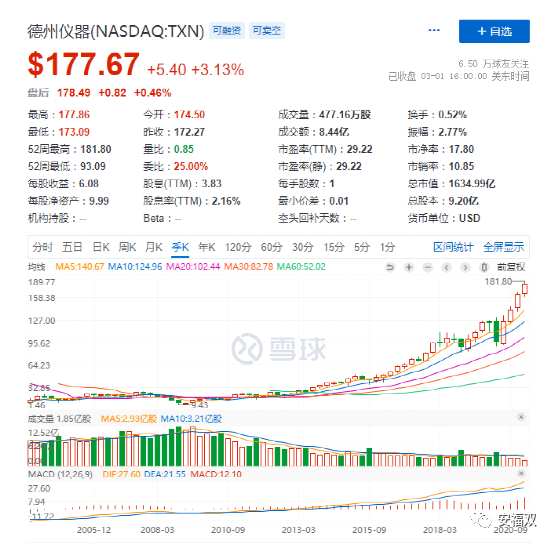Move chart right with right arrow

click(465, 267)
